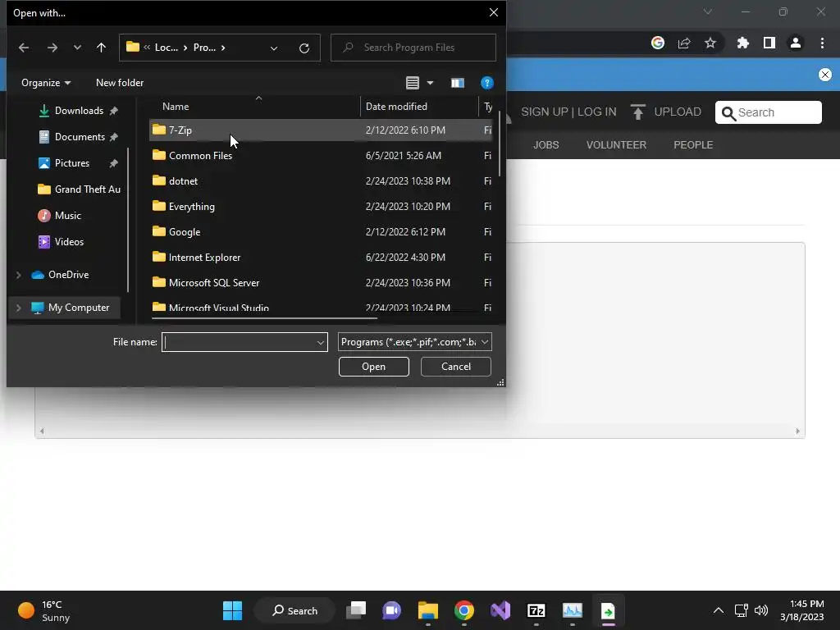Open 7-Zip from the taskbar
This screenshot has width=840, height=630.
click(536, 610)
